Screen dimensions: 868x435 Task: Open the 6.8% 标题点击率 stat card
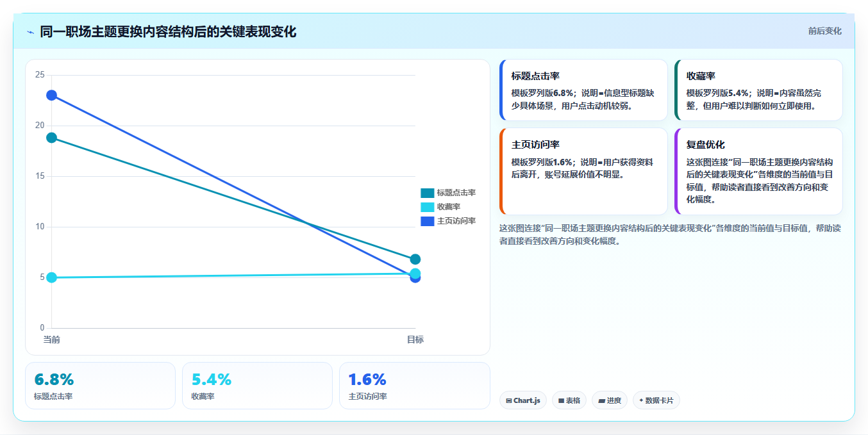pos(100,386)
